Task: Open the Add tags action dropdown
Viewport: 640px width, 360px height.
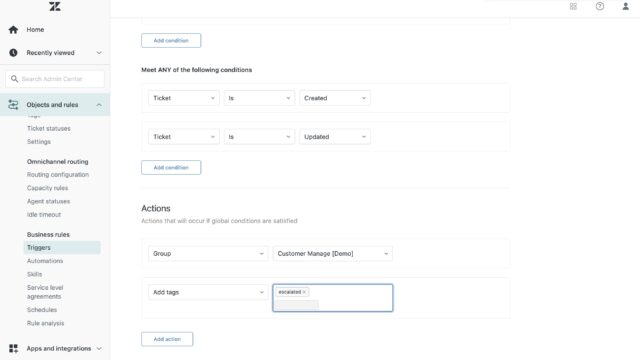Action: coord(208,292)
